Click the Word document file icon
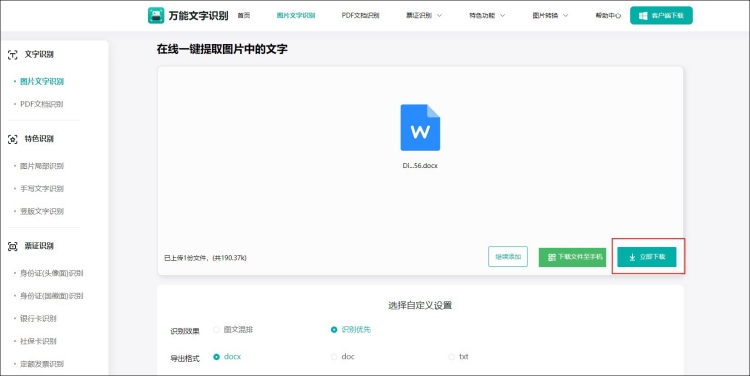This screenshot has width=750, height=376. tap(420, 128)
